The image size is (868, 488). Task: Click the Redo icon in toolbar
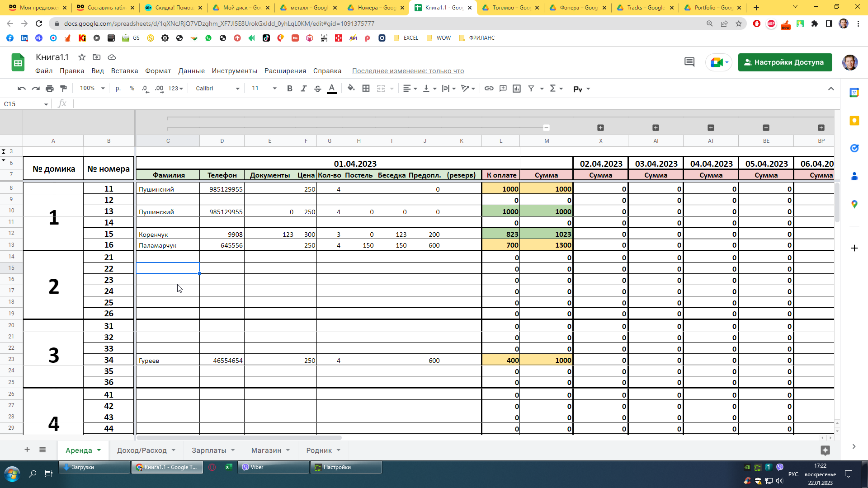[36, 89]
